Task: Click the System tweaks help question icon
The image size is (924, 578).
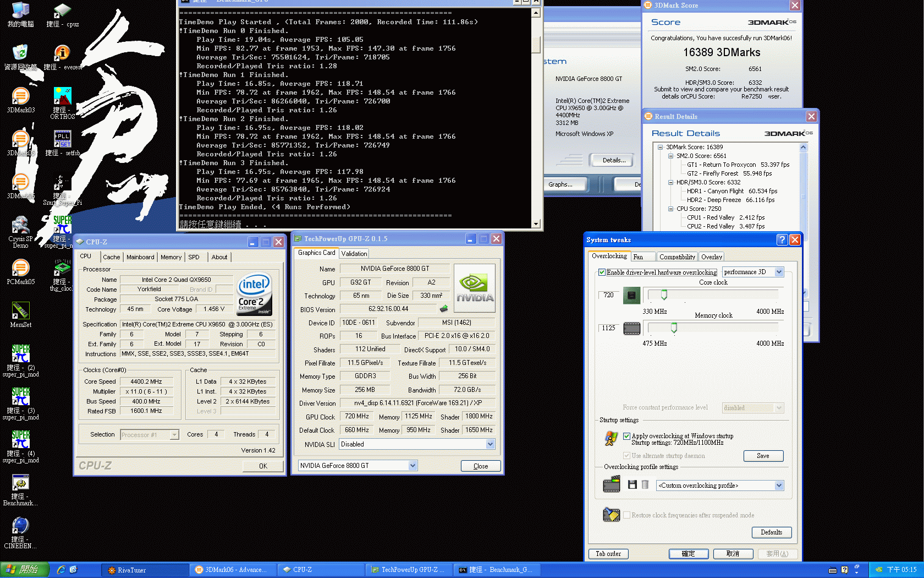Action: click(x=782, y=239)
